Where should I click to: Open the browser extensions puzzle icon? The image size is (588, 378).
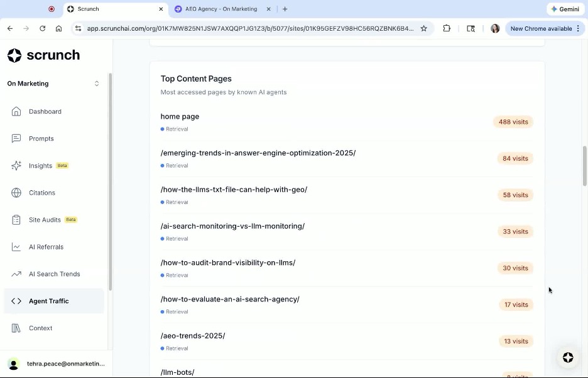tap(447, 28)
